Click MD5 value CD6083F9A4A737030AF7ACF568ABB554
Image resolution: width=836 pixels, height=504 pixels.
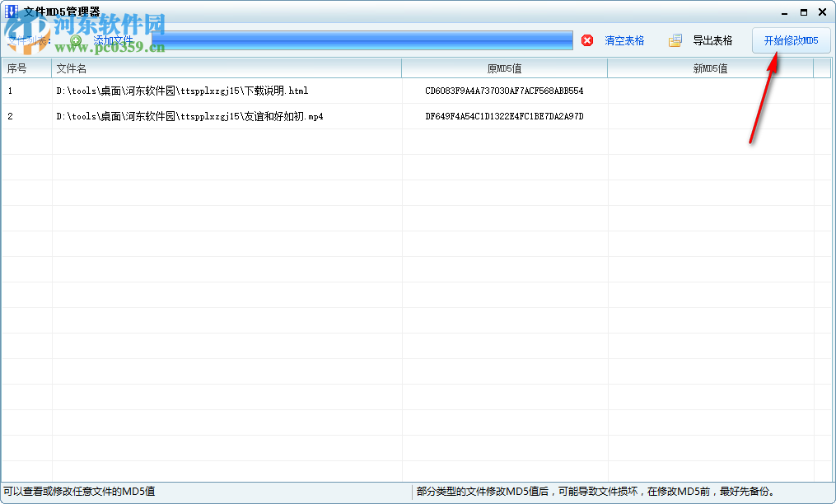coord(504,91)
